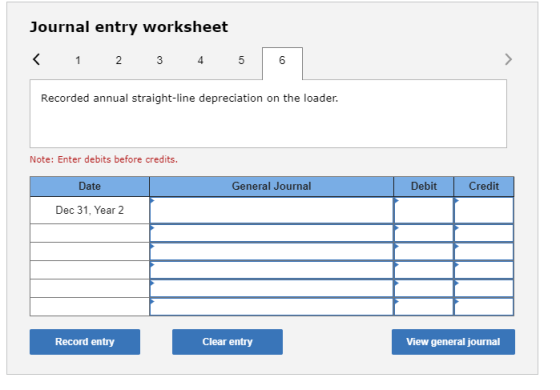
Task: Select second row Debit field
Action: point(424,233)
